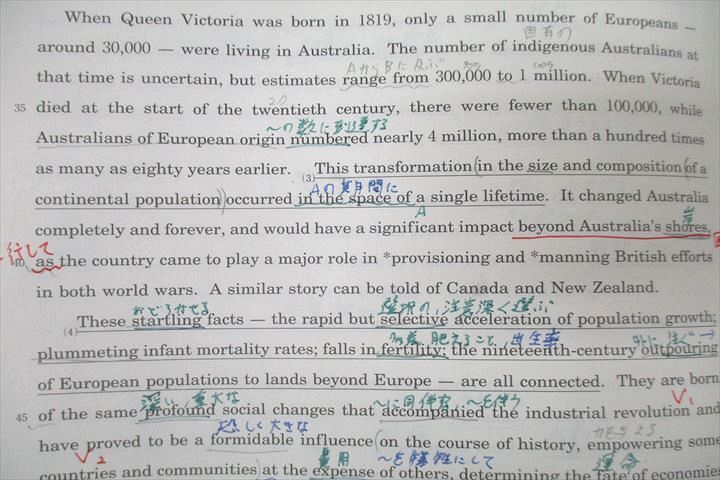Click the asterisked word "*manning"
Screen dimensions: 720x480
point(570,257)
